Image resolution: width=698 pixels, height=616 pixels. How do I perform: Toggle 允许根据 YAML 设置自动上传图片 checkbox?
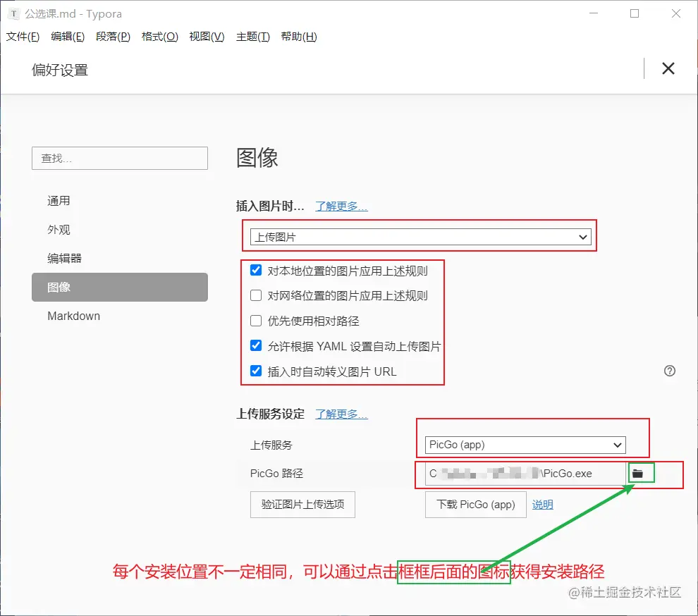tap(256, 346)
